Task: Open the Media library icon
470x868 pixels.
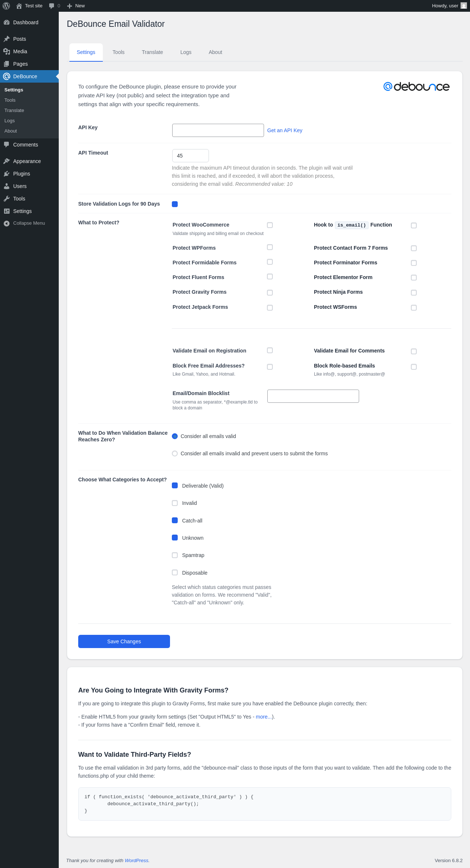Action: [7, 51]
